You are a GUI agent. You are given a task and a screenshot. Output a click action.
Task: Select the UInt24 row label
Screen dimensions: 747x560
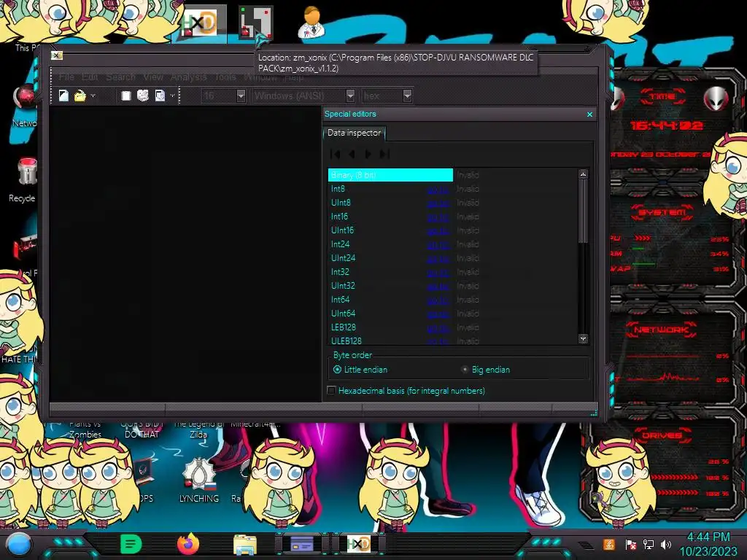[x=343, y=258]
